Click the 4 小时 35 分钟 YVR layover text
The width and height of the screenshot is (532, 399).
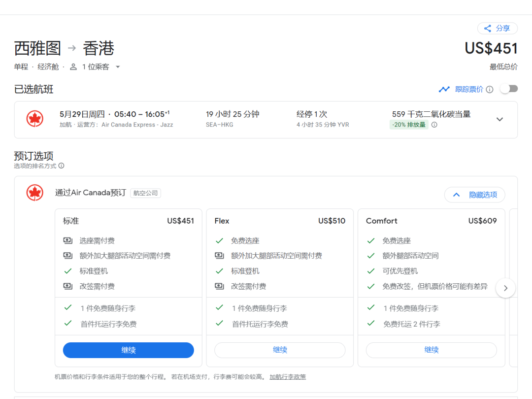point(323,125)
